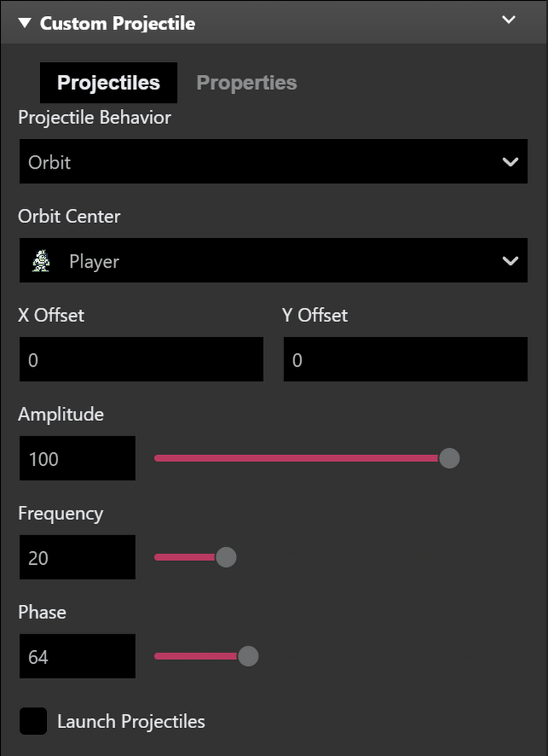Click the Player sprite icon in Orbit Center
The height and width of the screenshot is (756, 548).
(x=40, y=260)
